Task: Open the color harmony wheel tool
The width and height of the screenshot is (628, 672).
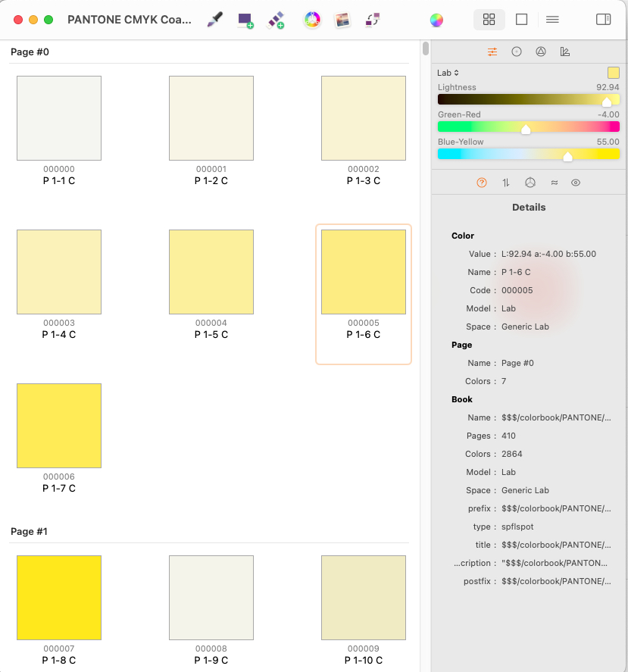Action: click(x=312, y=20)
